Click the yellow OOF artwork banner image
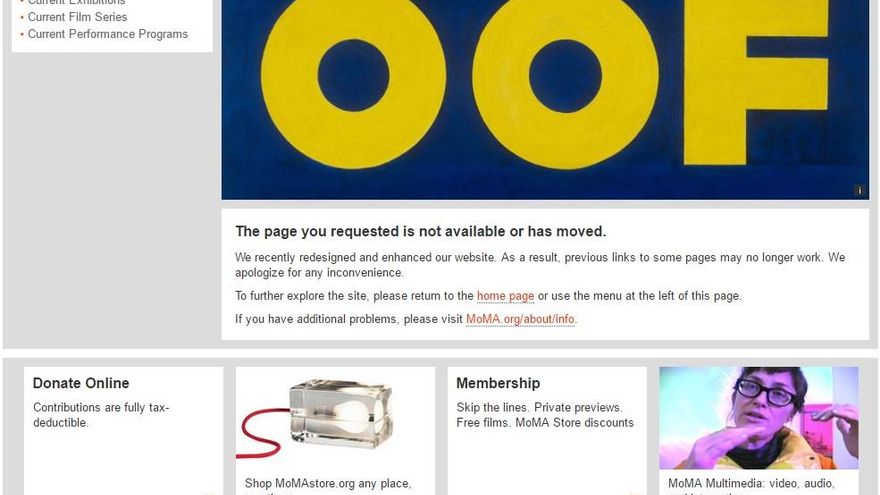This screenshot has width=880, height=495. pyautogui.click(x=545, y=100)
